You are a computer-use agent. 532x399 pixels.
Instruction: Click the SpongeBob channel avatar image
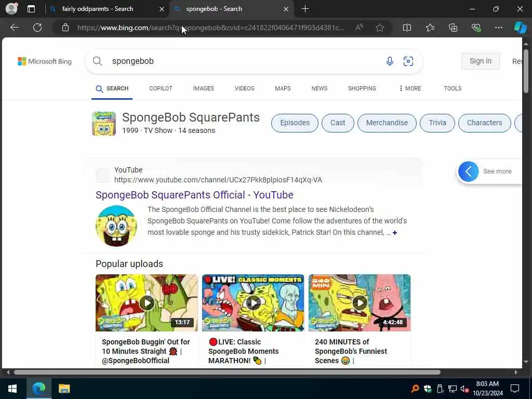116,225
